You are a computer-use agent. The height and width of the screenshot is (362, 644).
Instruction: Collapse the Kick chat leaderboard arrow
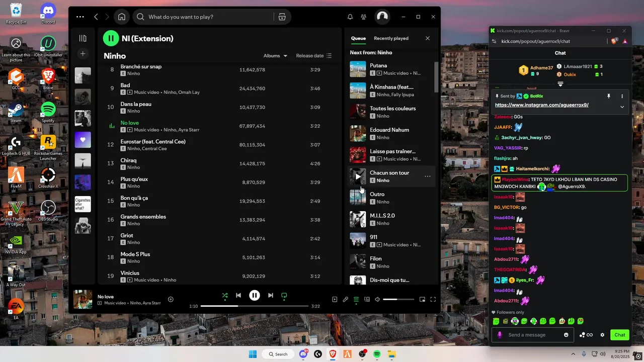[560, 84]
